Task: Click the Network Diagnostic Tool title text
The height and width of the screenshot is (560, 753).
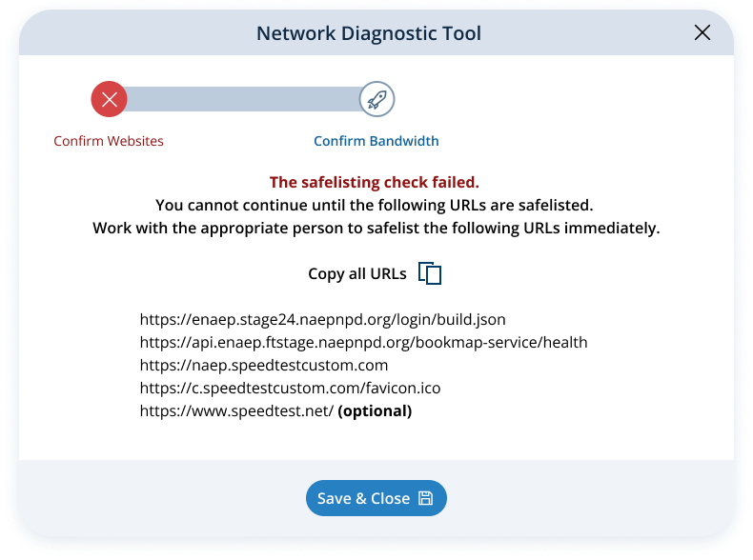Action: [369, 33]
